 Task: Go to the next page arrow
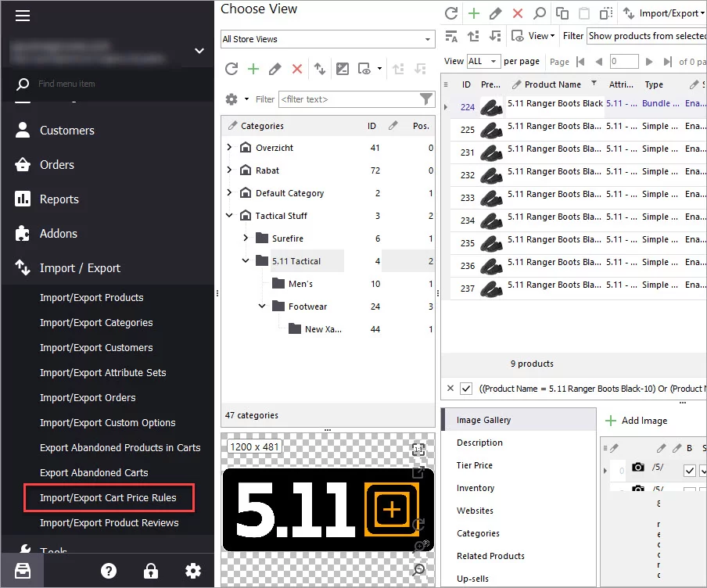click(649, 62)
